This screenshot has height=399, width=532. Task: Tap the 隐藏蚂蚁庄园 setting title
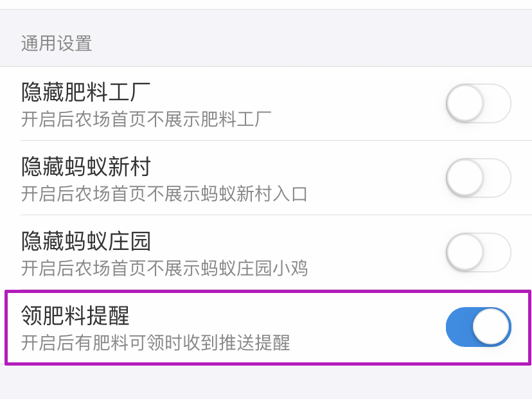click(85, 242)
